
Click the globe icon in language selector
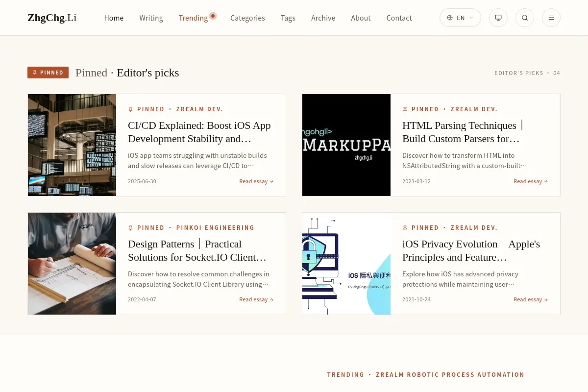450,18
